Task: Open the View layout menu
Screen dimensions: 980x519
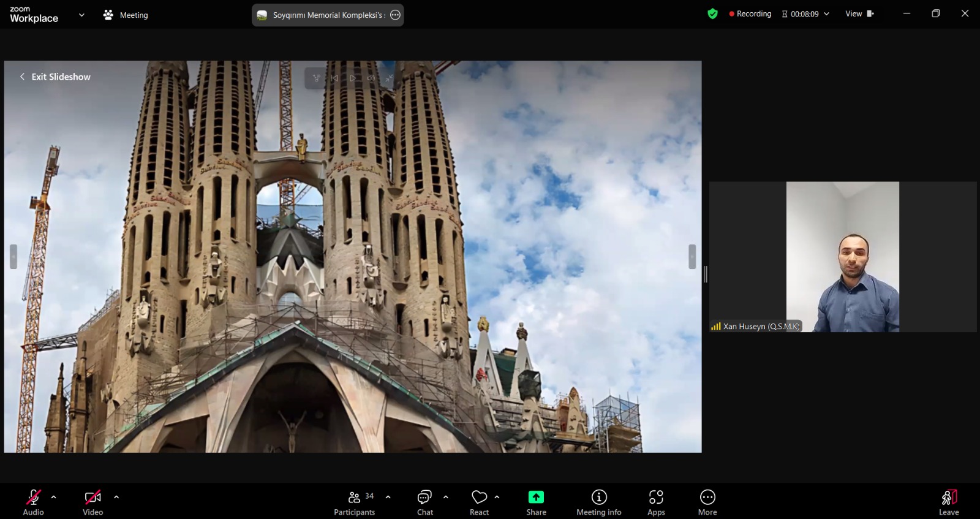Action: coord(859,13)
